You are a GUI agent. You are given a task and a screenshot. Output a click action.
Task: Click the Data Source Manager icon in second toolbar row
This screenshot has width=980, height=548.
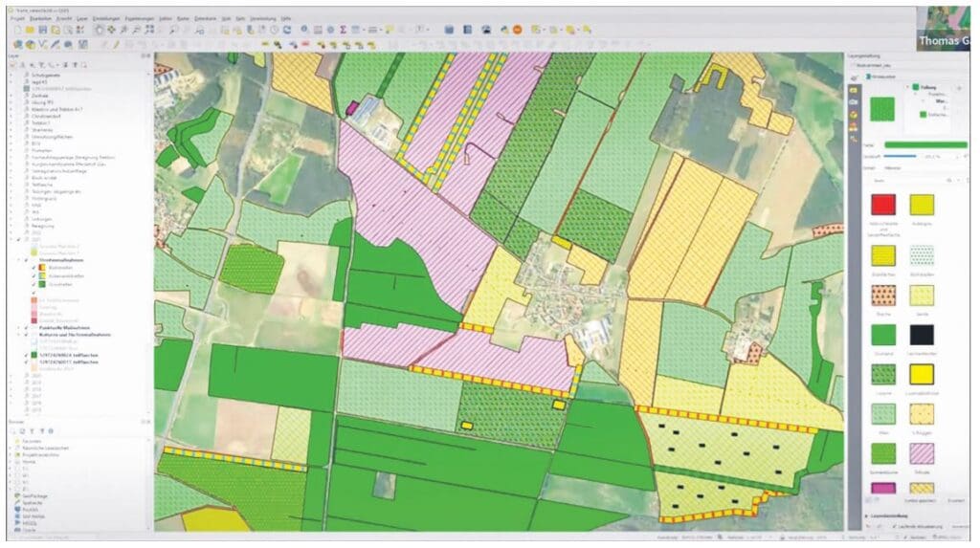click(17, 44)
